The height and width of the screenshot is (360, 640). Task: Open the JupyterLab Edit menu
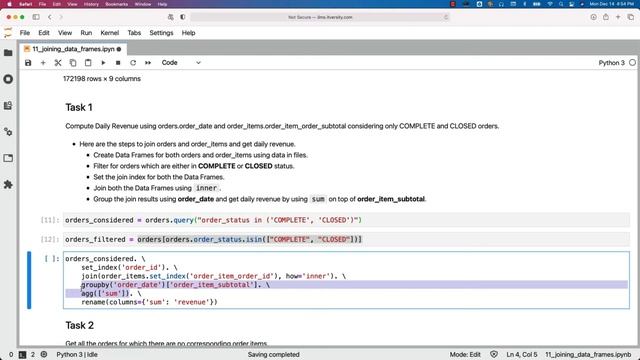44,33
